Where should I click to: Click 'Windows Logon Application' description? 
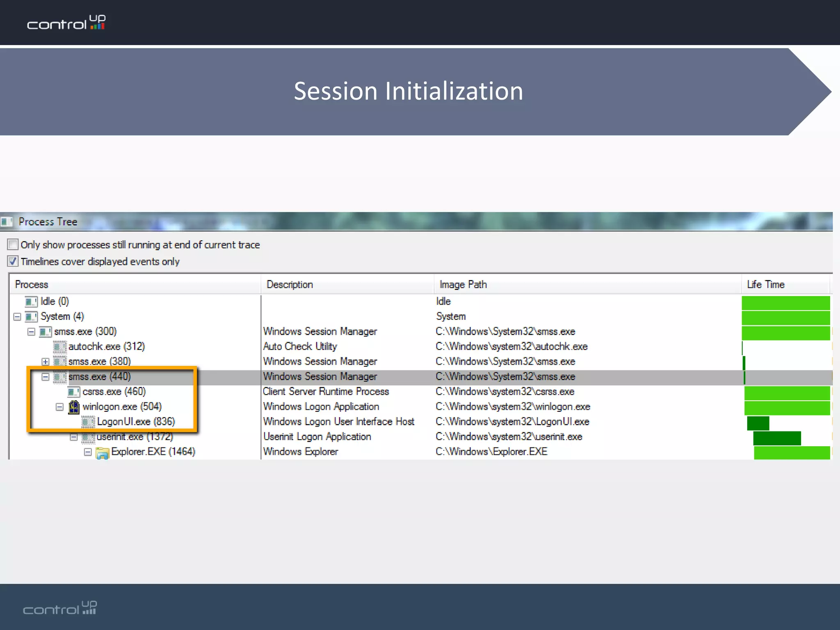(x=321, y=407)
